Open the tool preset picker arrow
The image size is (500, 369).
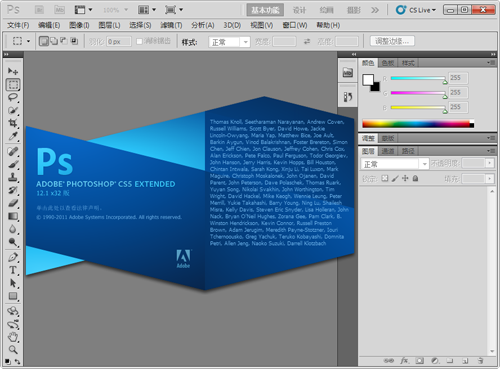pyautogui.click(x=28, y=41)
